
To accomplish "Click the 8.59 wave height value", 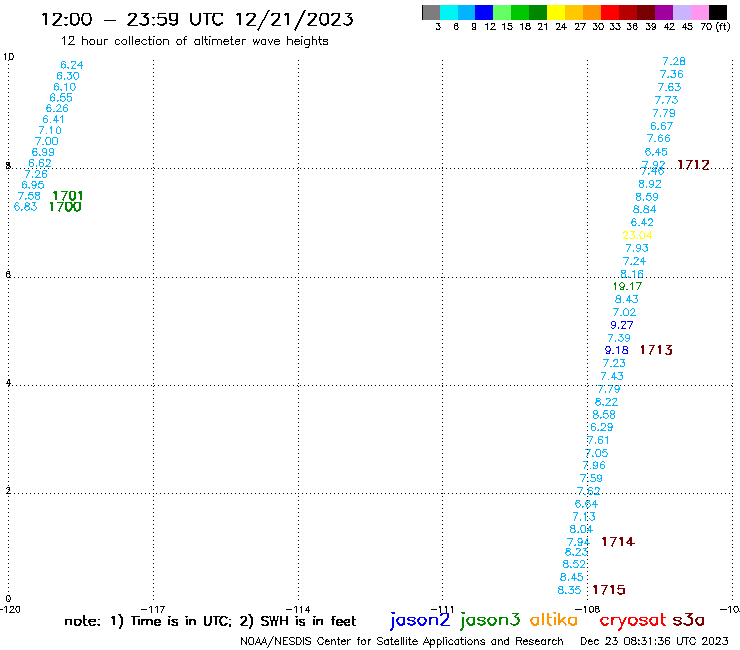I will [647, 197].
